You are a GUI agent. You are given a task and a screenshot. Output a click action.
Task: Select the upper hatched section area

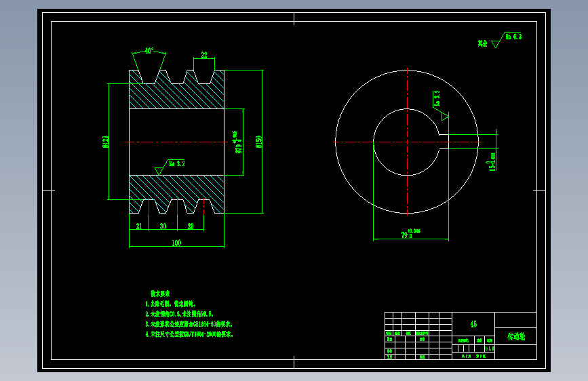click(x=176, y=90)
